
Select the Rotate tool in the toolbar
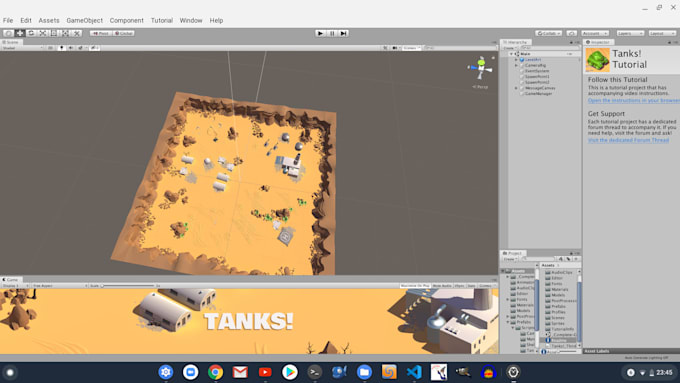click(x=31, y=33)
